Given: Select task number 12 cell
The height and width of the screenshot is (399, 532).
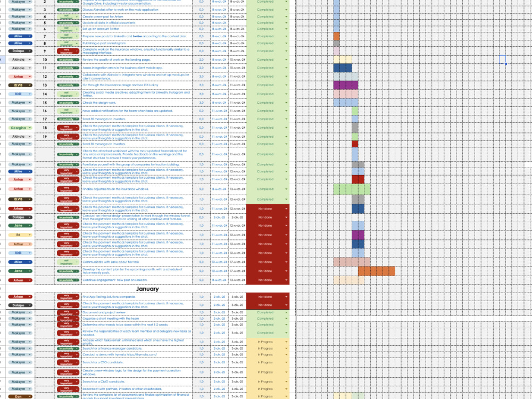Looking at the screenshot, I should (45, 77).
